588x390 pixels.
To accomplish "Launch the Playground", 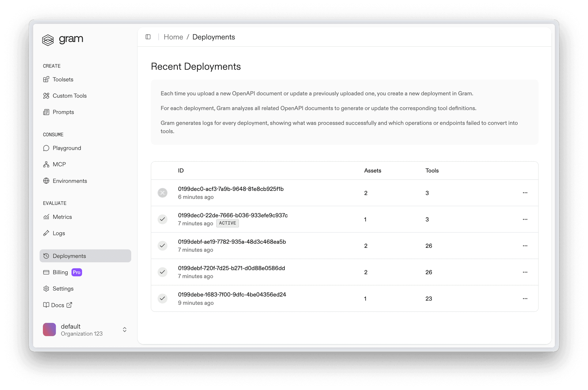I will (66, 148).
